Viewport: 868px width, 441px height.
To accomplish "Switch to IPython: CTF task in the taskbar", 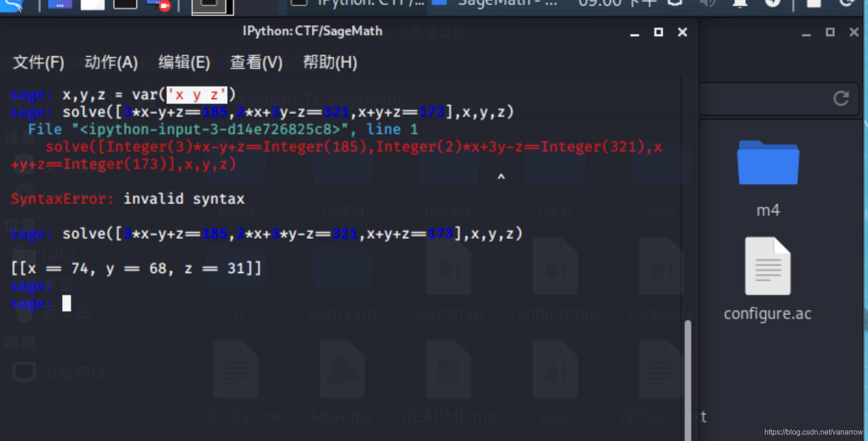I will (x=357, y=4).
